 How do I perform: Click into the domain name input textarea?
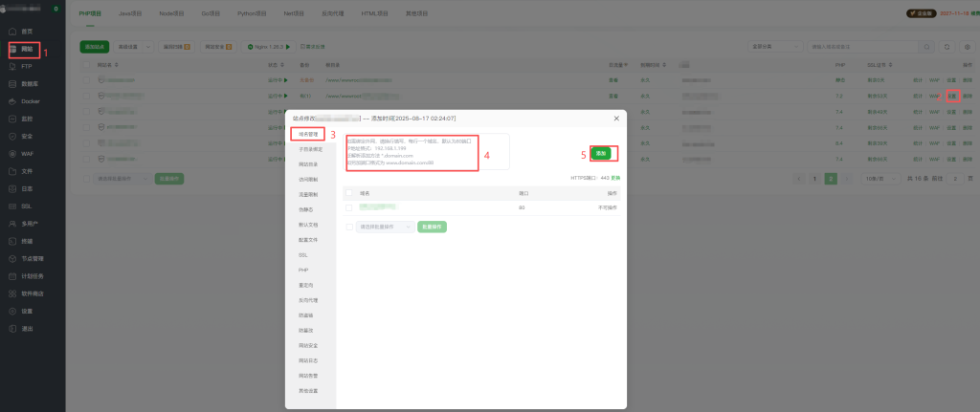point(426,152)
